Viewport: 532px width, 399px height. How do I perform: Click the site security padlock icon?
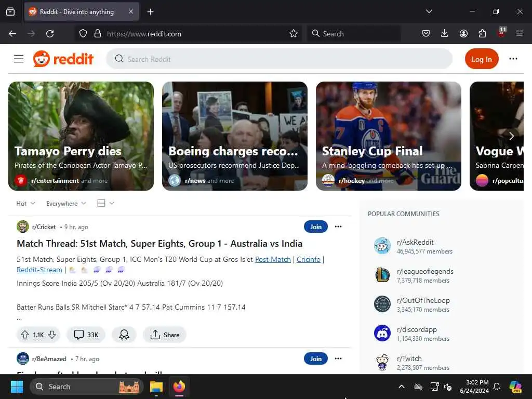(98, 34)
